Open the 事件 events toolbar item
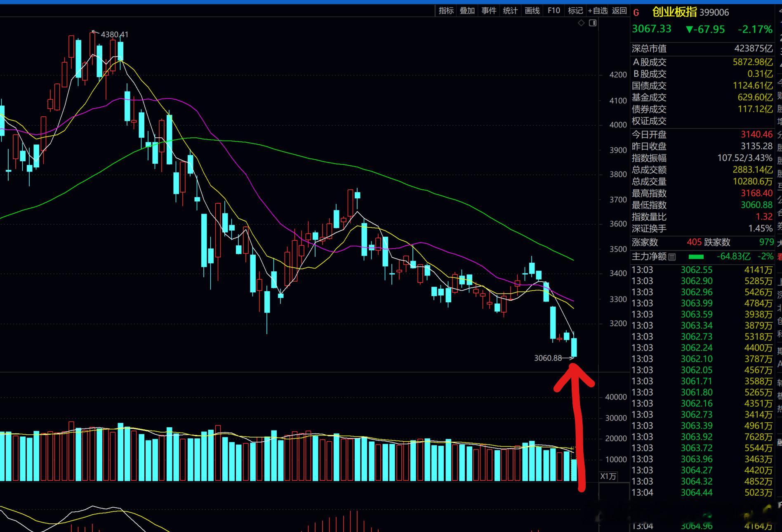This screenshot has height=532, width=782. click(x=489, y=11)
